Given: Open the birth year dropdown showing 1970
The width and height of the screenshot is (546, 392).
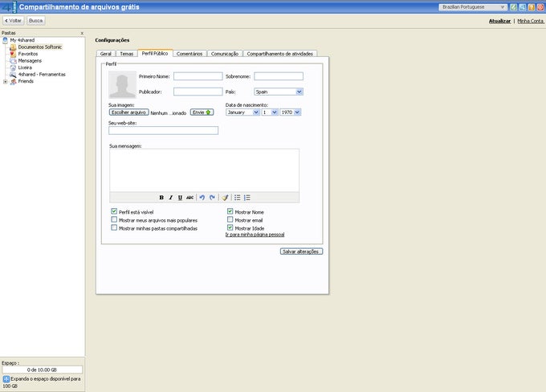Looking at the screenshot, I should point(291,112).
